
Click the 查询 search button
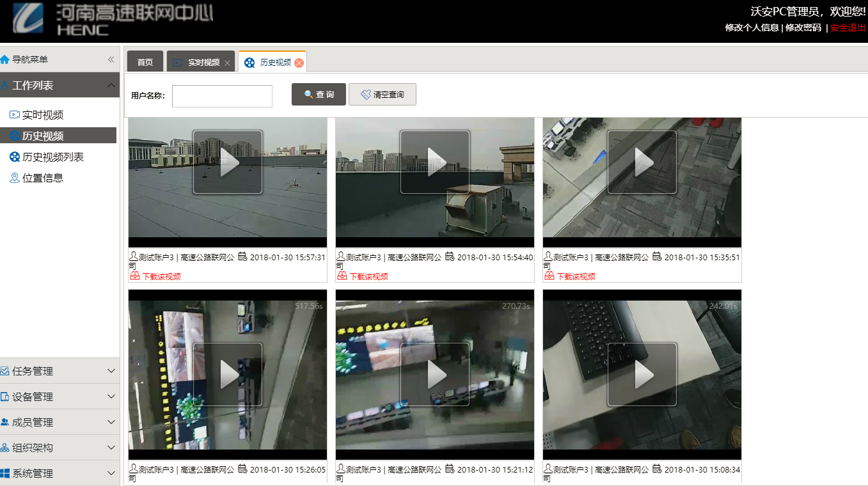319,95
